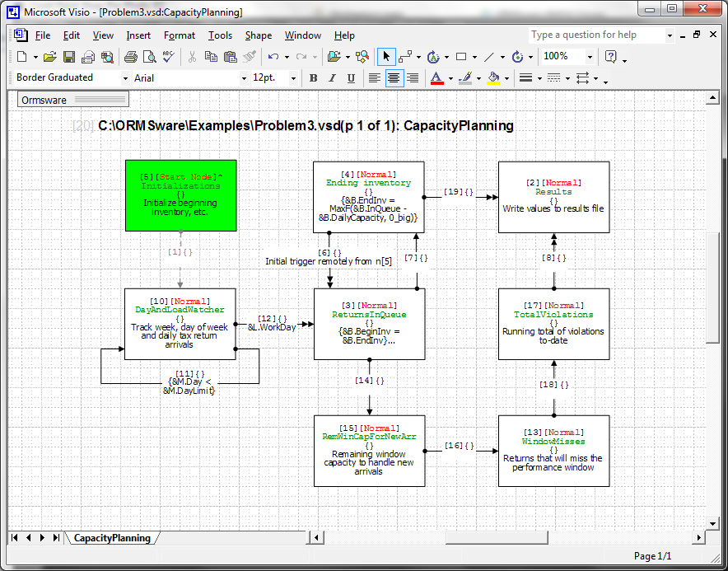The image size is (728, 571).
Task: Open the Arial font dropdown
Action: coord(244,78)
